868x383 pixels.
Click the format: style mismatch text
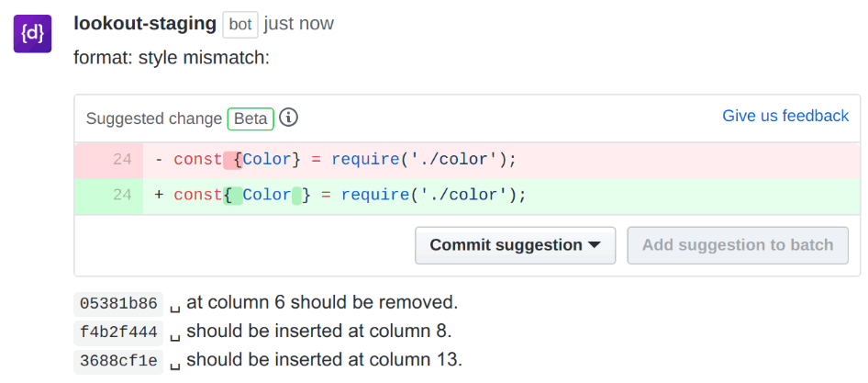coord(172,58)
